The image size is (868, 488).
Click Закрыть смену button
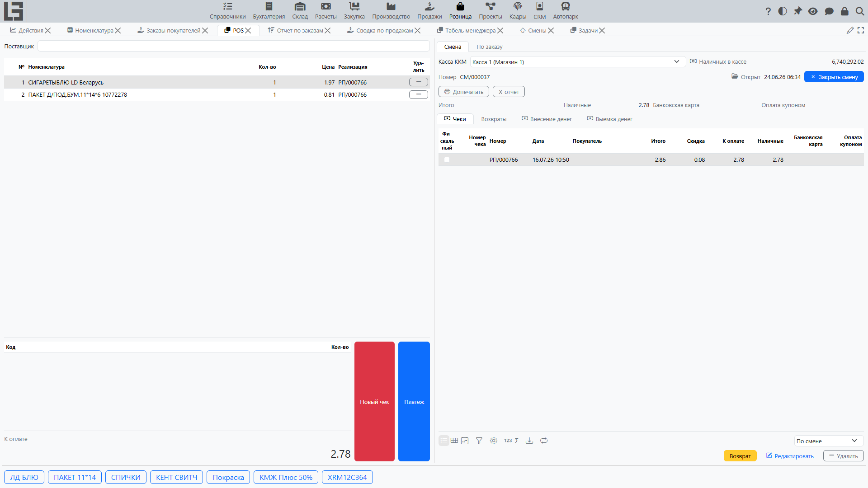pyautogui.click(x=834, y=77)
